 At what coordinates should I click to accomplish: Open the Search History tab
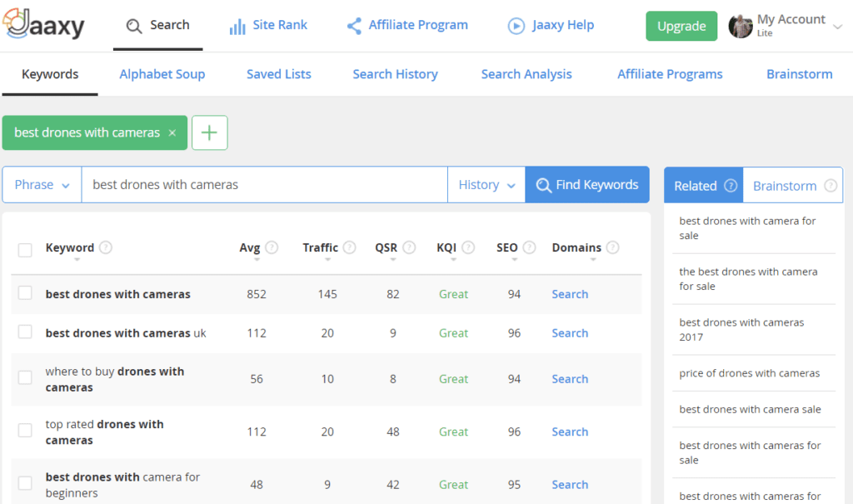(396, 75)
